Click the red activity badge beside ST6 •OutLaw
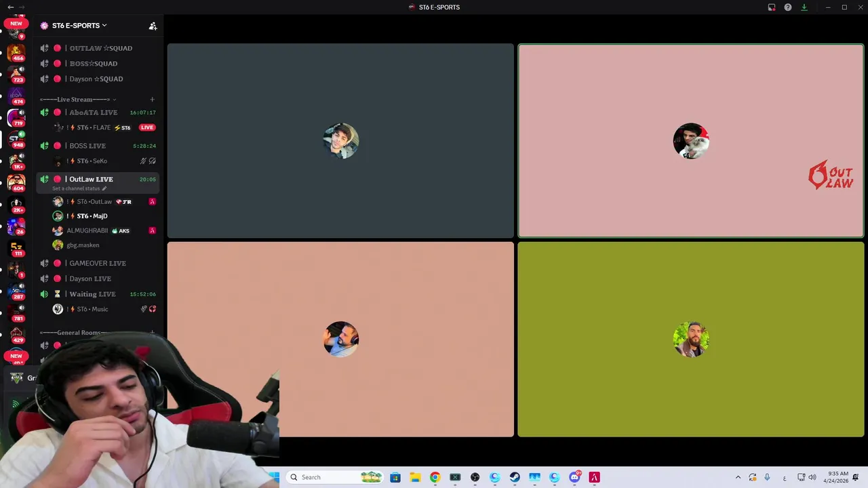Viewport: 868px width, 488px height. 152,201
